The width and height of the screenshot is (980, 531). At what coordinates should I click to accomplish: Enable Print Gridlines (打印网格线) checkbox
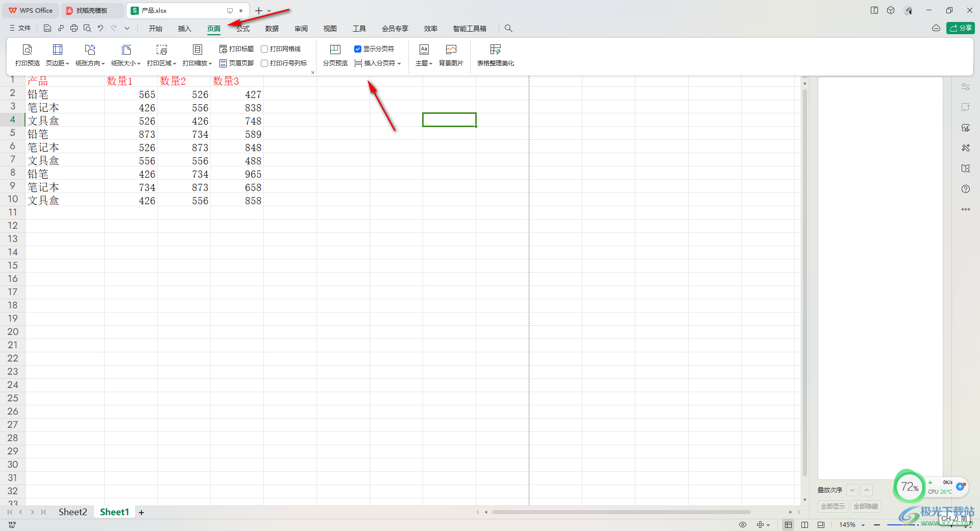(x=264, y=49)
